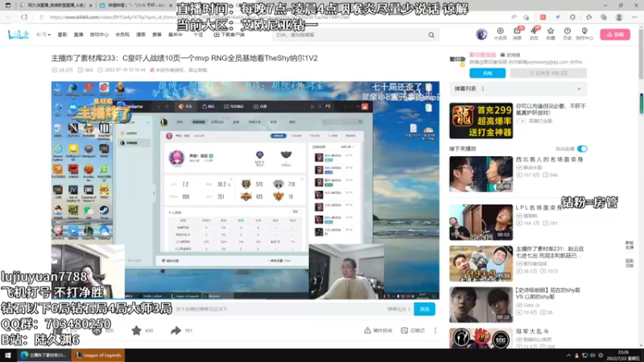Open the 收藏 favorites icon in header

[x=551, y=34]
